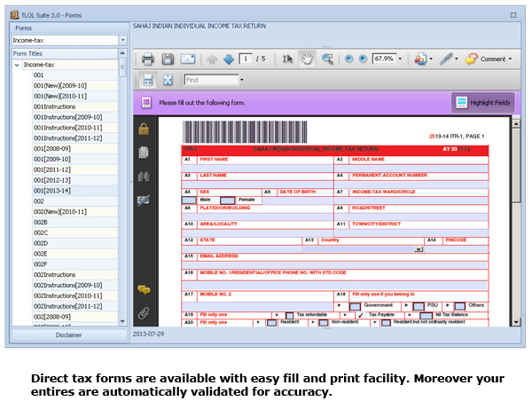
Task: Select form 001[2013-14] in the list
Action: [x=51, y=191]
